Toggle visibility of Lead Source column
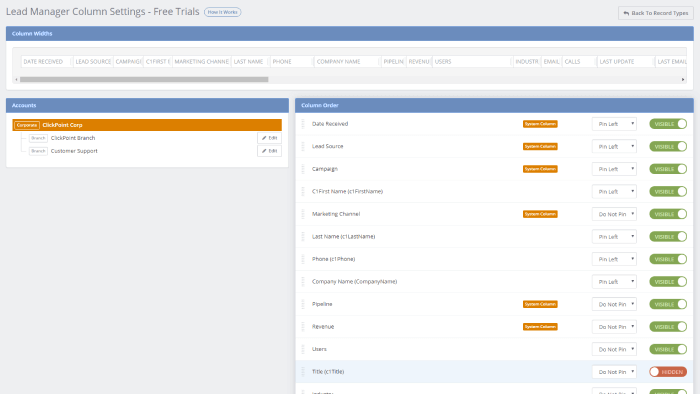Viewport: 700px width, 394px height. tap(668, 146)
